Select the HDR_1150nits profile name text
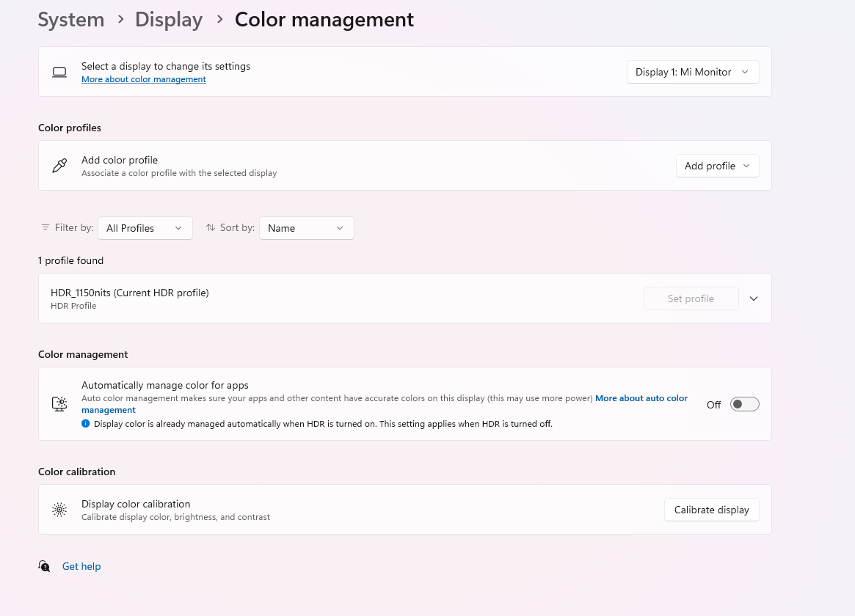The width and height of the screenshot is (855, 616). click(x=130, y=293)
